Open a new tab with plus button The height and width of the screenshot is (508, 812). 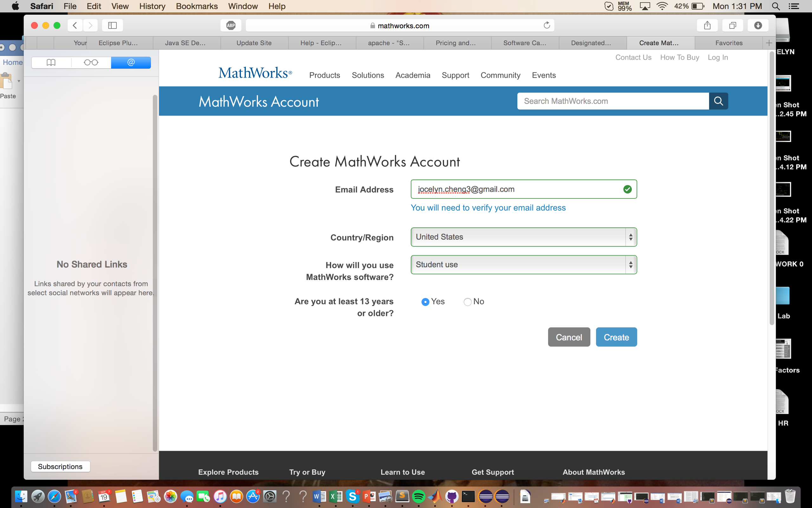(x=769, y=43)
